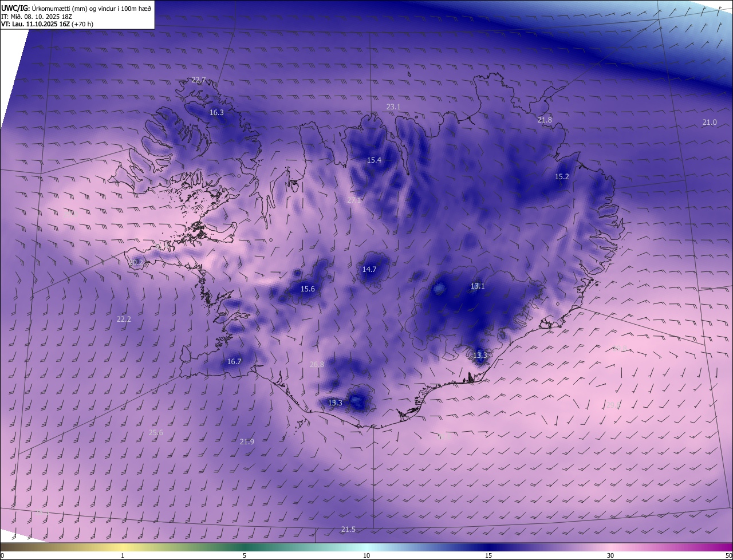Click the 30 mark on the colorbar
The width and height of the screenshot is (733, 560).
click(610, 555)
